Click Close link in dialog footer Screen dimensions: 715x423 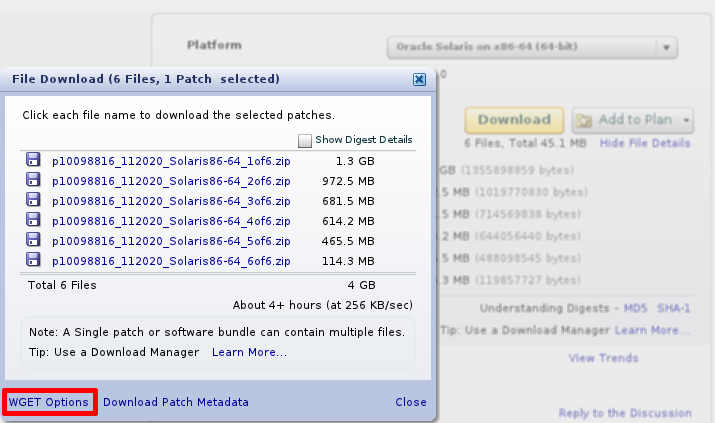411,402
